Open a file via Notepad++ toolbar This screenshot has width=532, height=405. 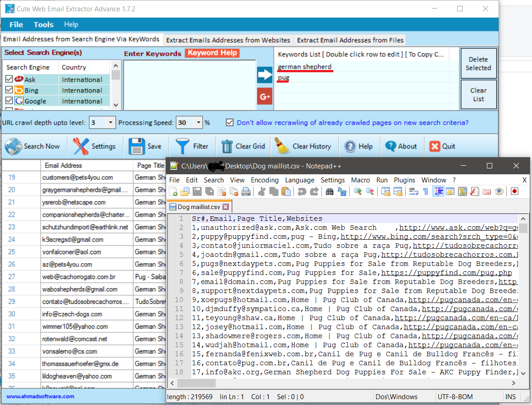point(185,192)
